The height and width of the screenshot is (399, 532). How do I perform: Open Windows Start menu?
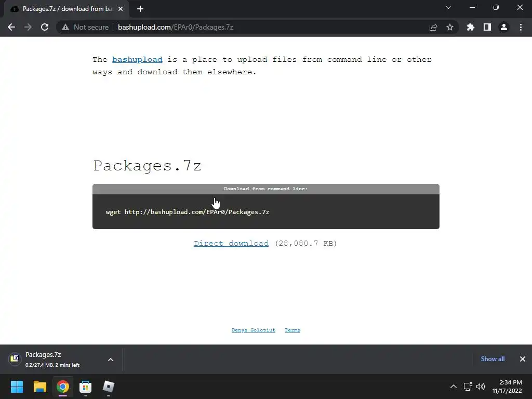(17, 387)
